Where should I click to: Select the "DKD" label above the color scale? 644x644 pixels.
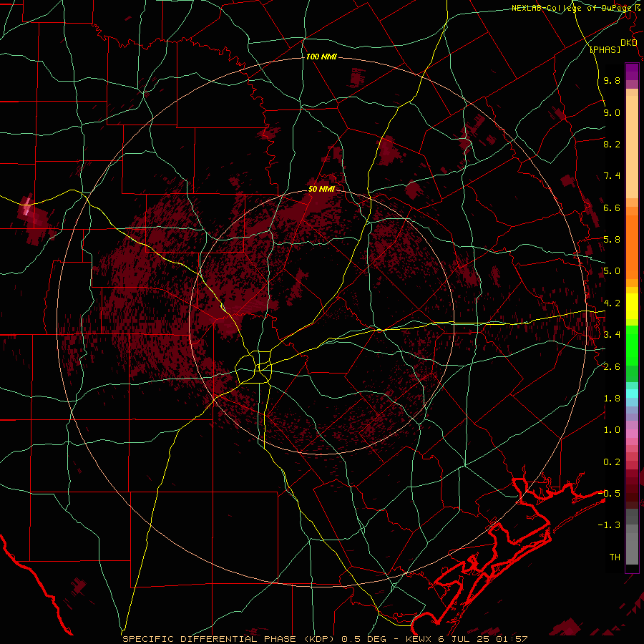[628, 43]
